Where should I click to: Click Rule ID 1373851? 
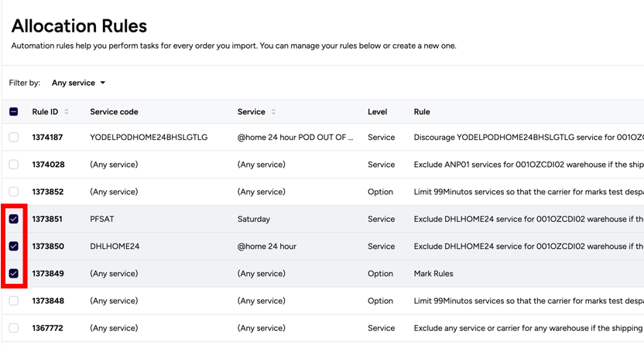click(x=47, y=219)
